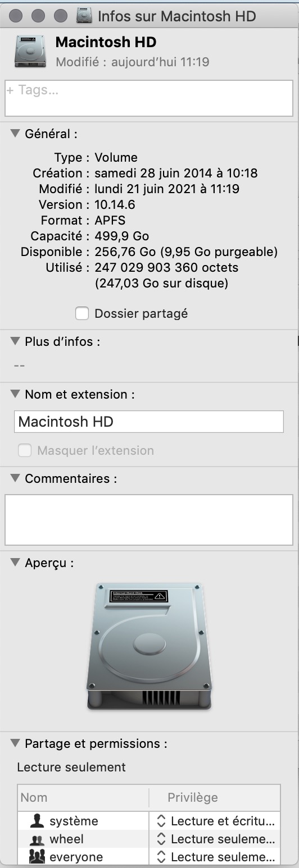Click the Macintosh HD drive icon in header
This screenshot has width=299, height=868.
30,51
